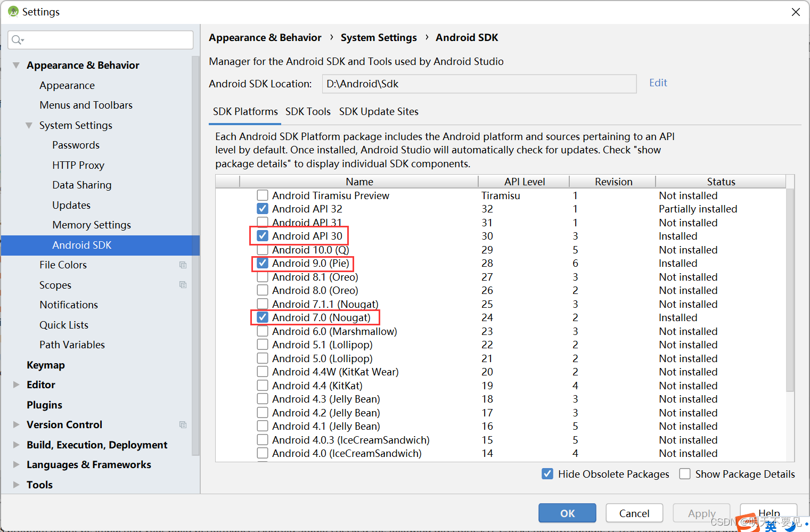This screenshot has height=532, width=810.
Task: Sort table by Revision column header
Action: pos(613,182)
